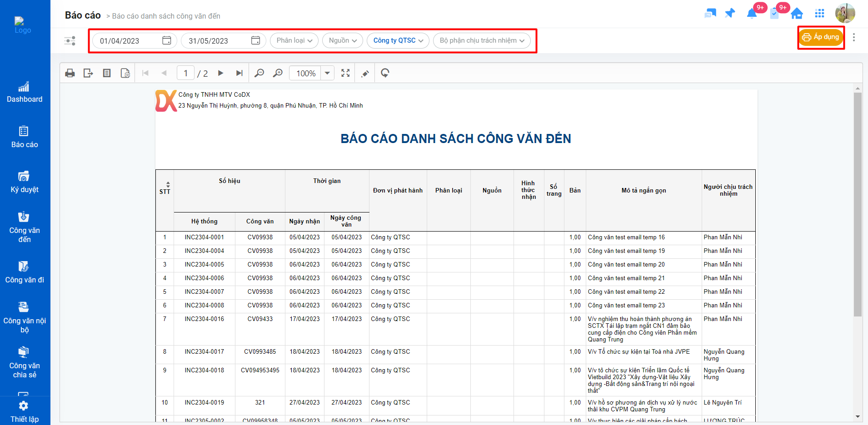Image resolution: width=868 pixels, height=425 pixels.
Task: Expand Bộ phận chịu trách nhiệm dropdown
Action: tap(482, 40)
